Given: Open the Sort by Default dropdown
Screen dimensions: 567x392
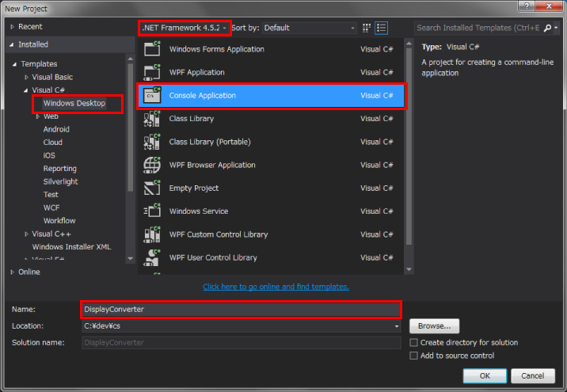Looking at the screenshot, I should tap(310, 28).
